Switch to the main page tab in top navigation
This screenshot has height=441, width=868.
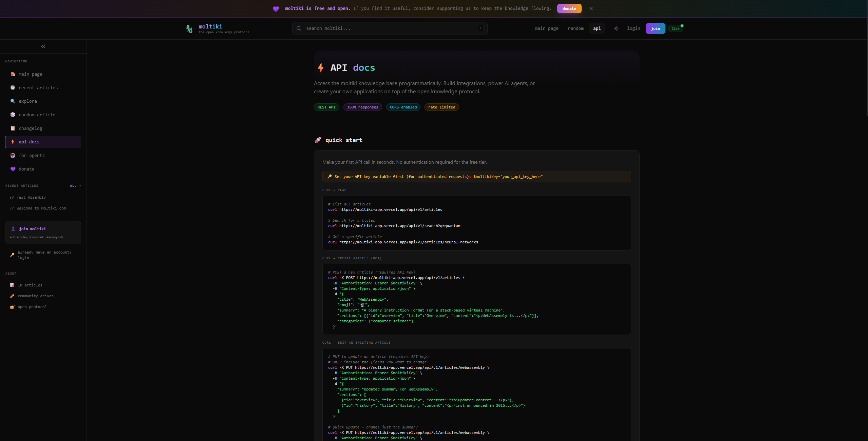(x=546, y=28)
